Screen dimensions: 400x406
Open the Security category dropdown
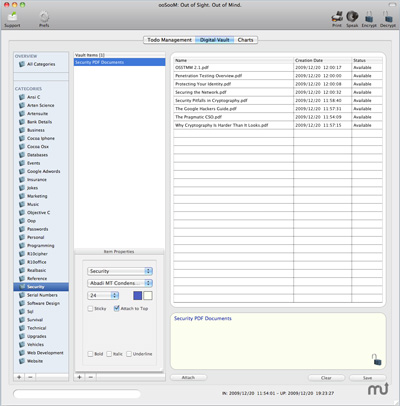click(x=120, y=271)
